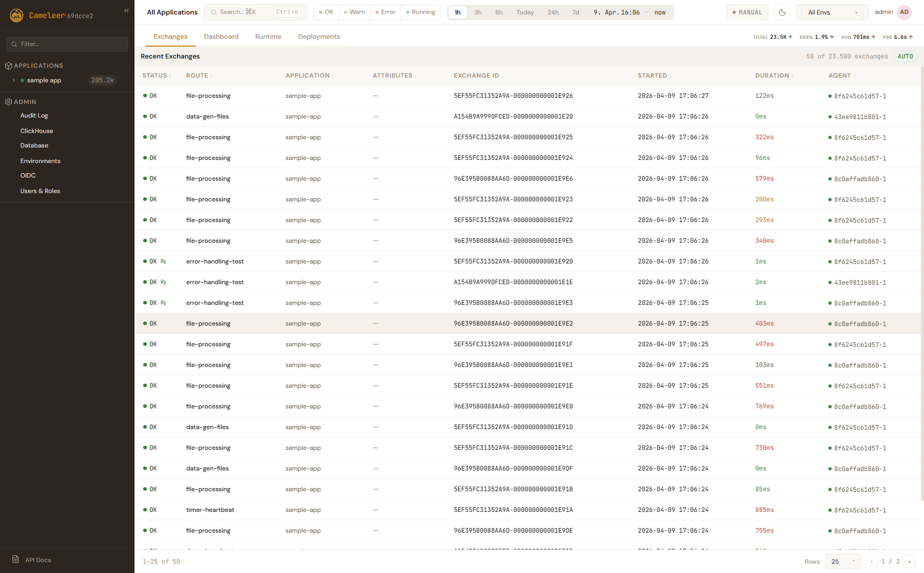The image size is (924, 573).
Task: Switch to the Deployments tab
Action: tap(319, 37)
